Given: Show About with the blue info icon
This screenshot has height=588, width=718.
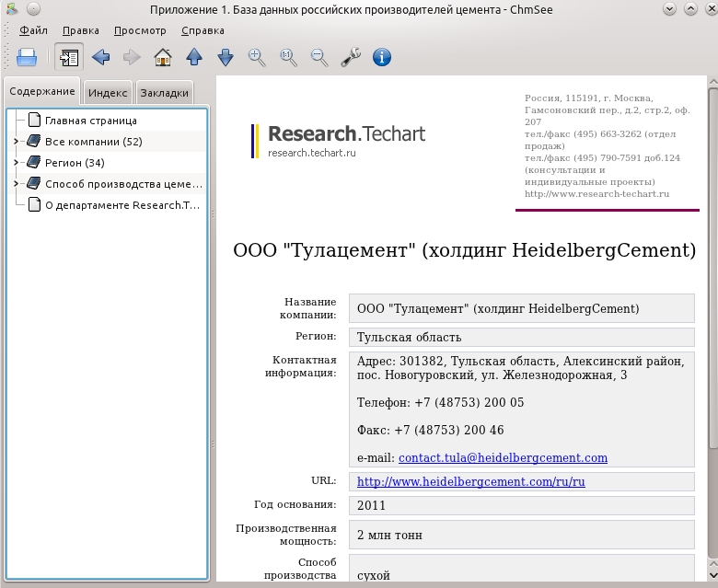Looking at the screenshot, I should click(x=382, y=58).
